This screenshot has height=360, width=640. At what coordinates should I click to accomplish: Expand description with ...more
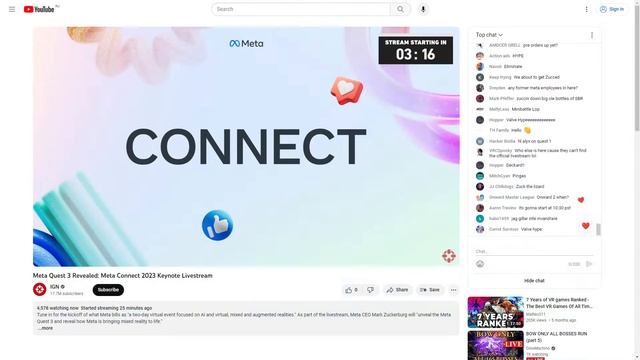(45, 328)
